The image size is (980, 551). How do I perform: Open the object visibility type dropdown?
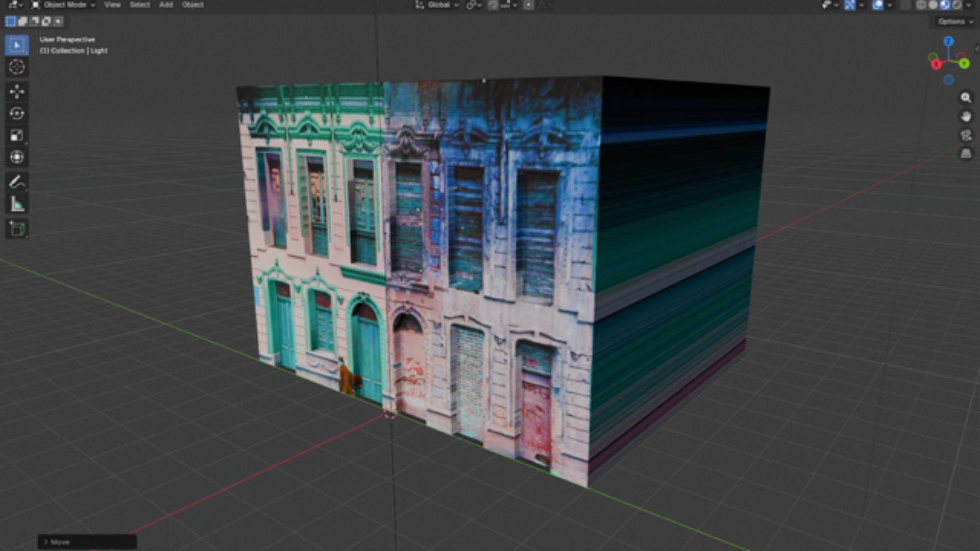click(x=830, y=5)
